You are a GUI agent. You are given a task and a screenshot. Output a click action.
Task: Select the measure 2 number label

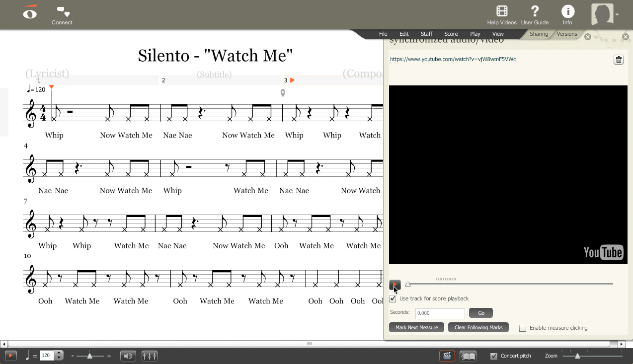click(x=163, y=80)
